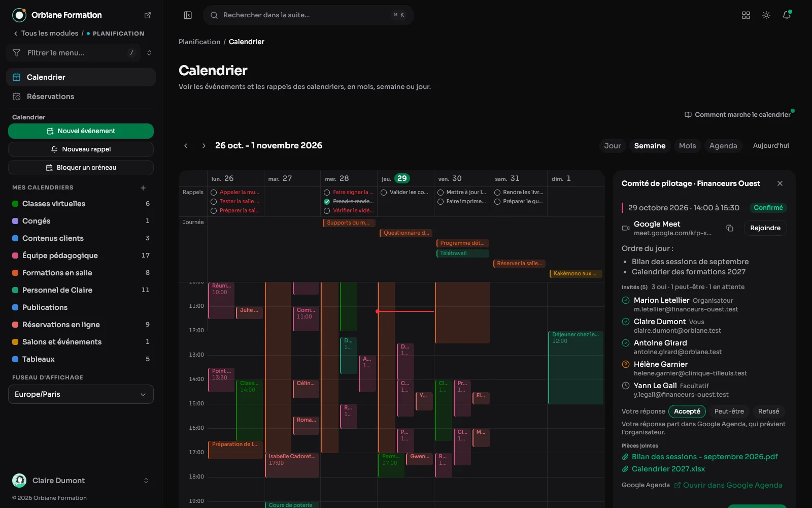Viewport: 812px width, 508px height.
Task: Toggle Congés calendar color swatch
Action: click(x=15, y=221)
